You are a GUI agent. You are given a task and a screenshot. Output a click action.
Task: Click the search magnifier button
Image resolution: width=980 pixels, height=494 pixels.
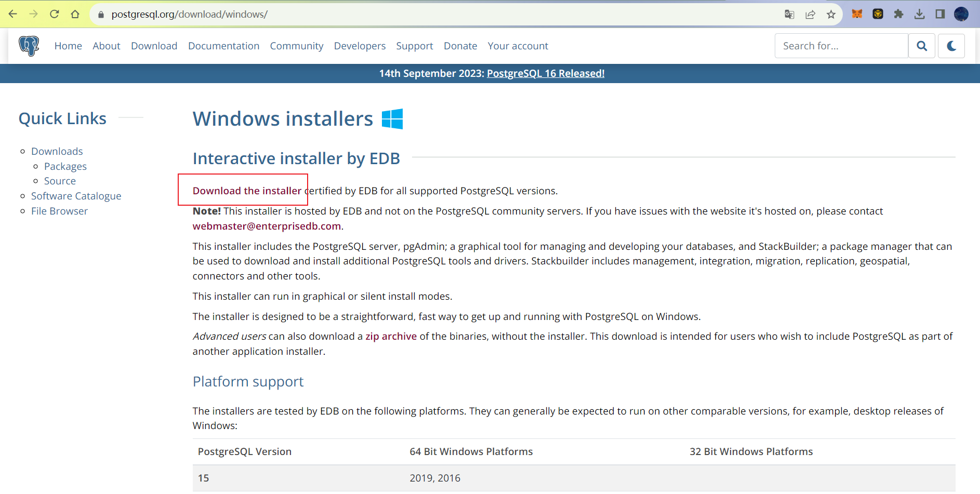point(922,46)
